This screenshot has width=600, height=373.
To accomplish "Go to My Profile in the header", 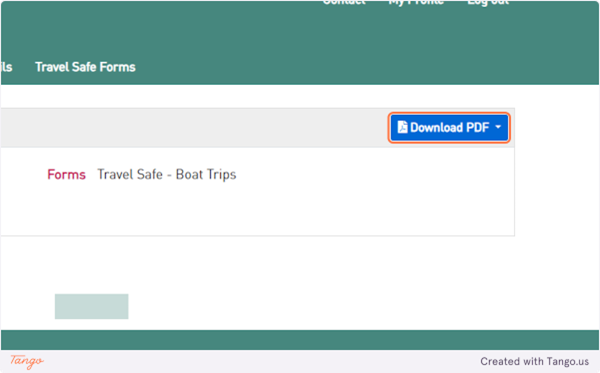I will click(x=416, y=3).
